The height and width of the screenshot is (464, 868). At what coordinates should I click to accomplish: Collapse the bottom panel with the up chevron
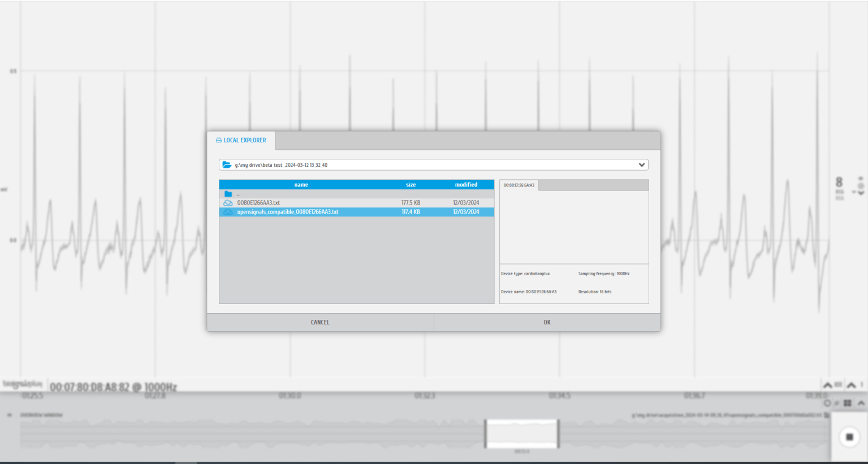[861, 403]
